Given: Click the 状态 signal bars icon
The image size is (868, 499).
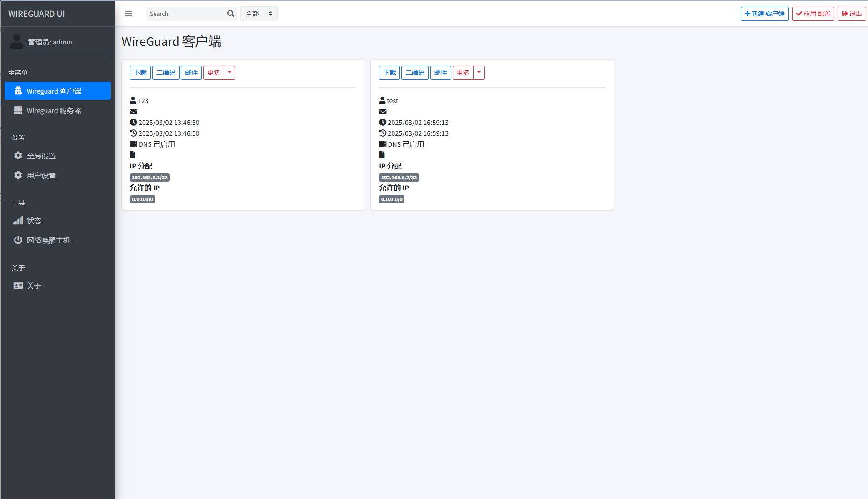Looking at the screenshot, I should click(18, 221).
